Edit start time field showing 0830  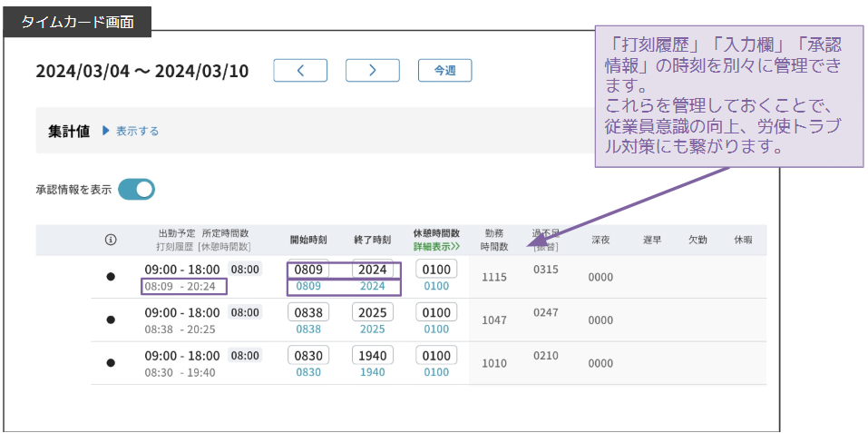308,356
